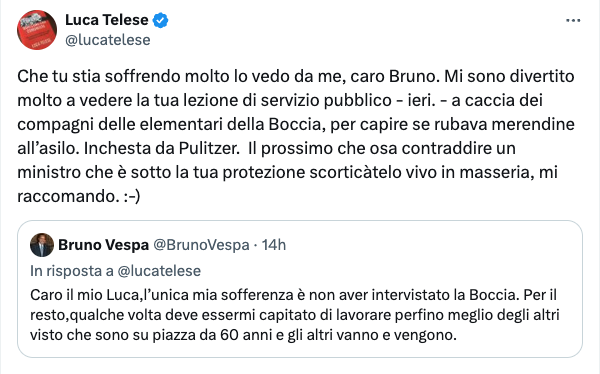Viewport: 600px width, 374px height.
Task: Click the ':-)' smiley at tweet end
Action: click(x=132, y=196)
